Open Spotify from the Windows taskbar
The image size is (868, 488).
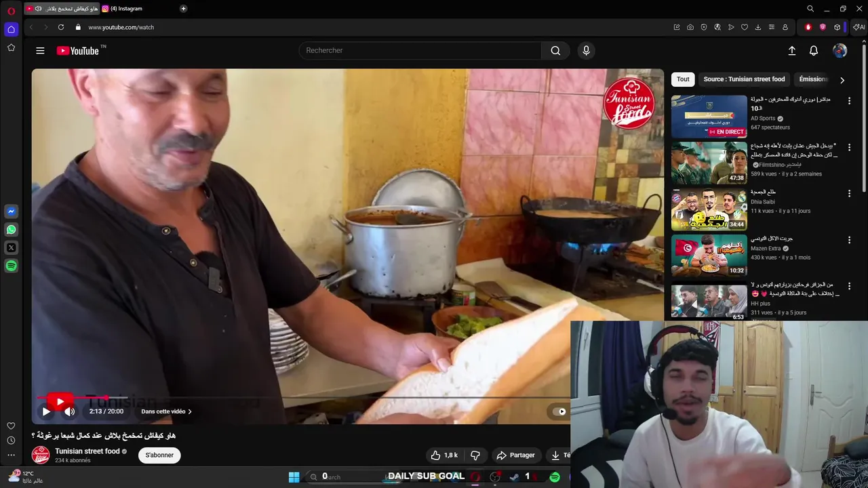coord(555,477)
